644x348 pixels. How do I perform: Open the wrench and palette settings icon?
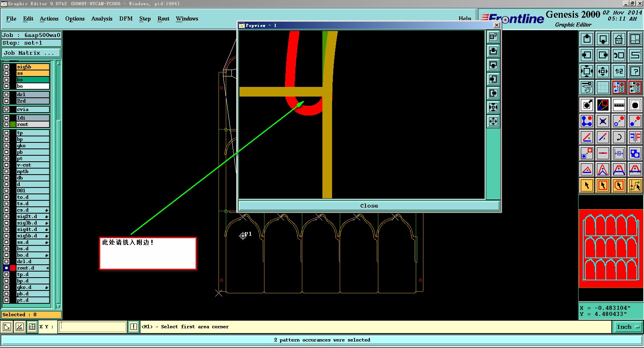[587, 87]
